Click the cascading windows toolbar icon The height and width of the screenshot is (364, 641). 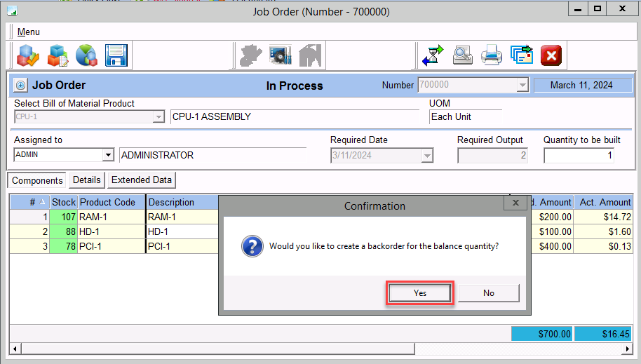coord(521,55)
